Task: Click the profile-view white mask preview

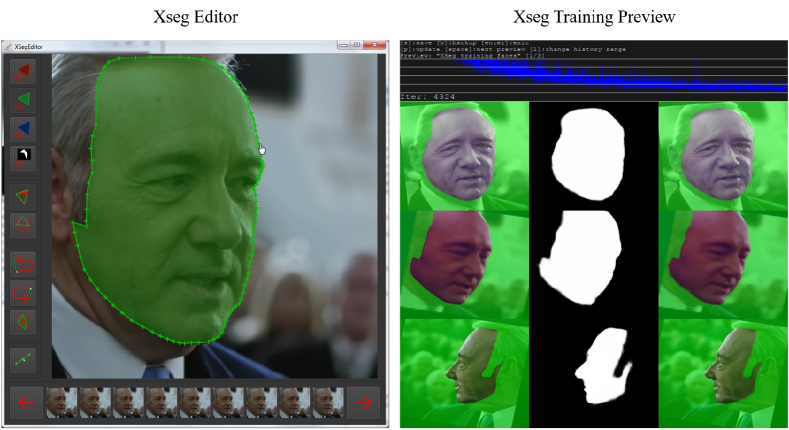Action: [x=603, y=366]
